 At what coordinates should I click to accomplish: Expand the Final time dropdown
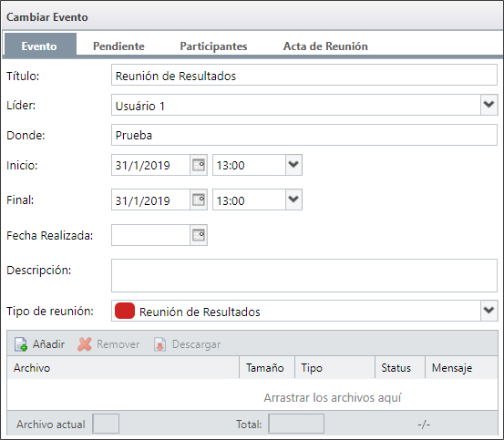(293, 200)
